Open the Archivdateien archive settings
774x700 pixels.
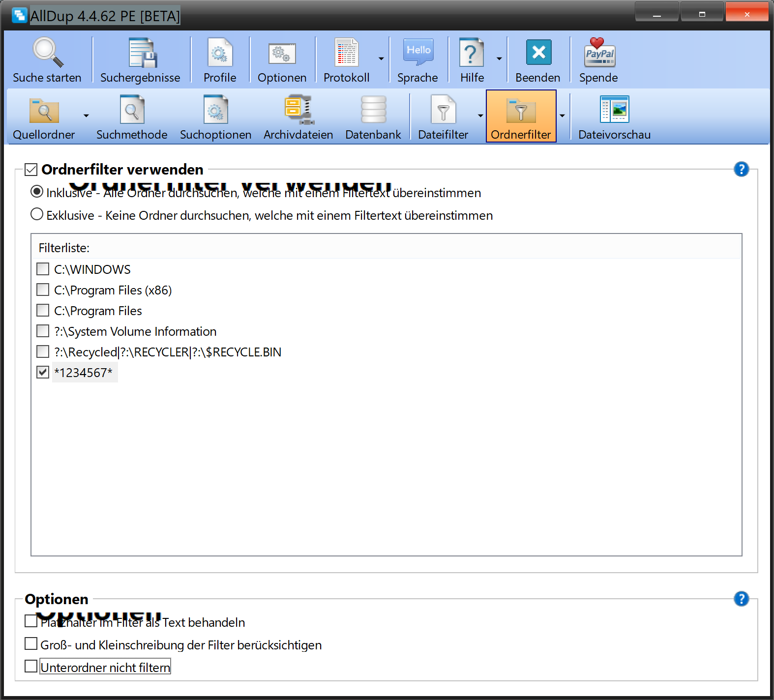click(298, 117)
